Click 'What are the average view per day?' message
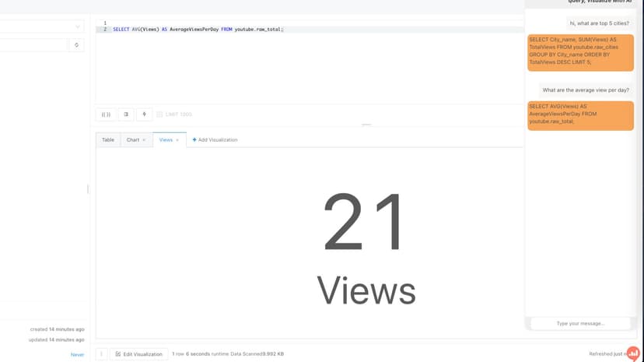The width and height of the screenshot is (644, 362). coord(586,90)
